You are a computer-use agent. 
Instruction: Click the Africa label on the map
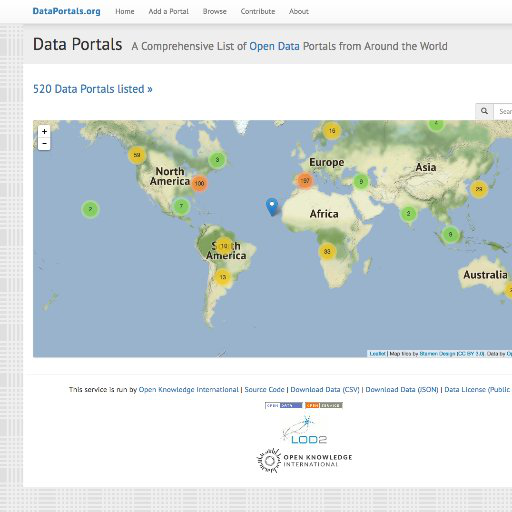[324, 214]
